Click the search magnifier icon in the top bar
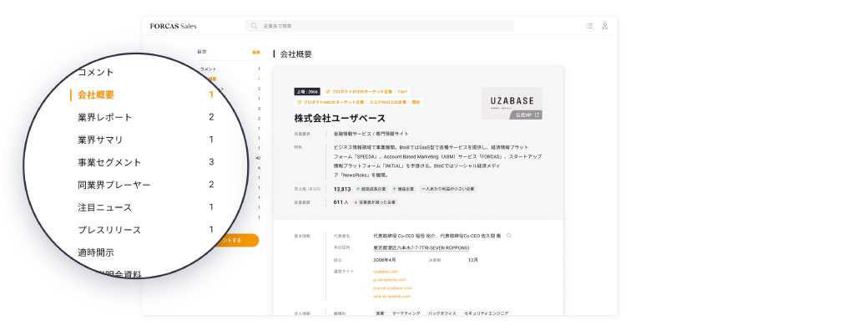 (254, 26)
